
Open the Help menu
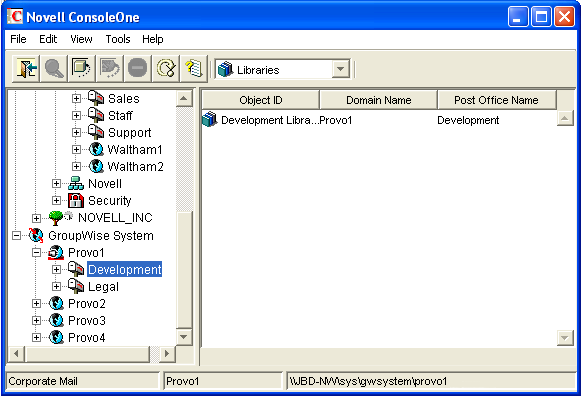pos(153,39)
